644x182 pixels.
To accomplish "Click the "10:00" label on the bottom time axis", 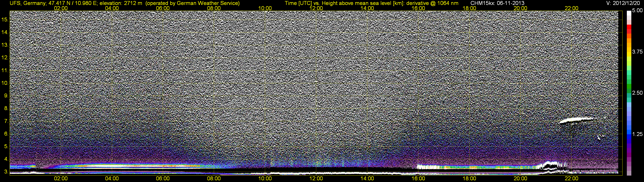I will 265,179.
